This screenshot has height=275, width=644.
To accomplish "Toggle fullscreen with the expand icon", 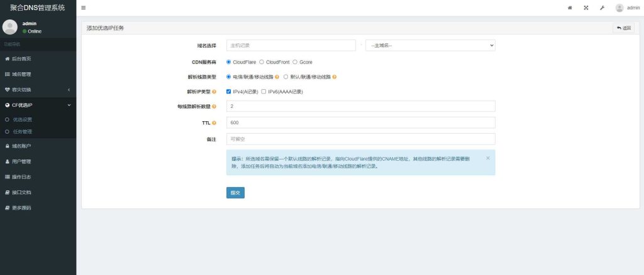I will (x=586, y=8).
